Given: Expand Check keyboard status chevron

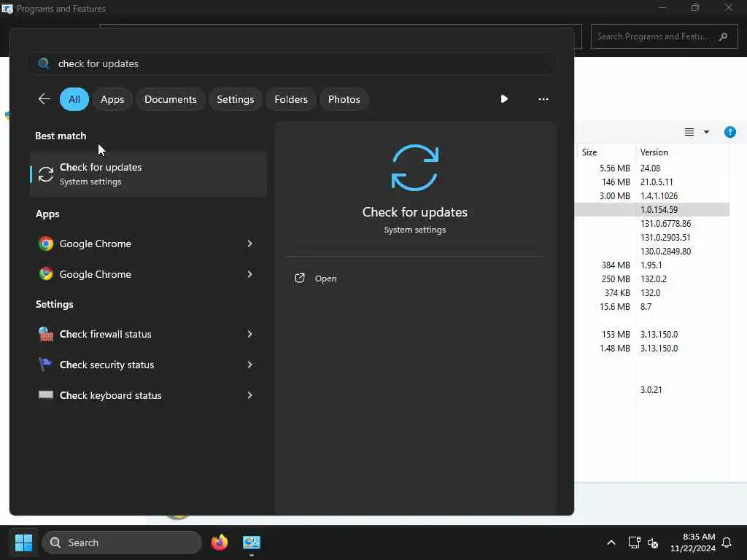Looking at the screenshot, I should (x=249, y=394).
